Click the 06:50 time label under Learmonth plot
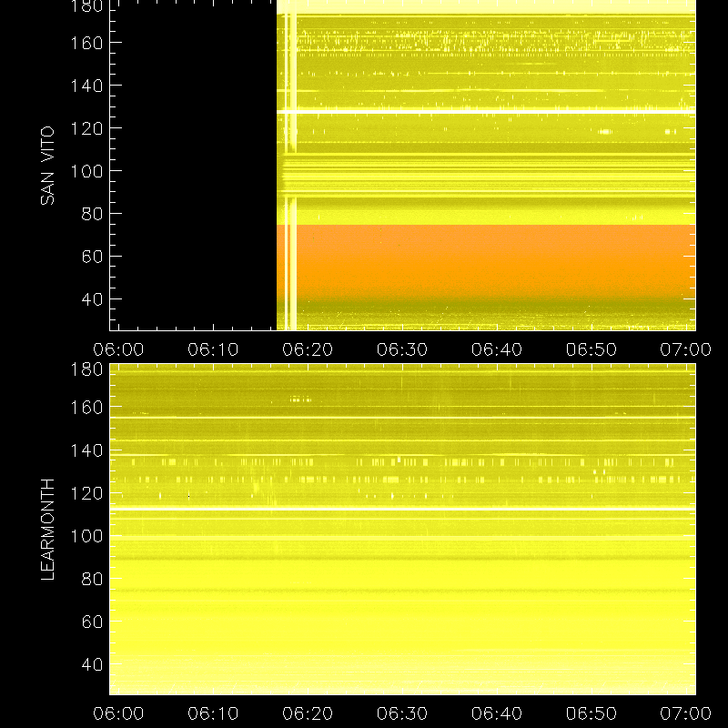This screenshot has width=728, height=728. coord(591,713)
